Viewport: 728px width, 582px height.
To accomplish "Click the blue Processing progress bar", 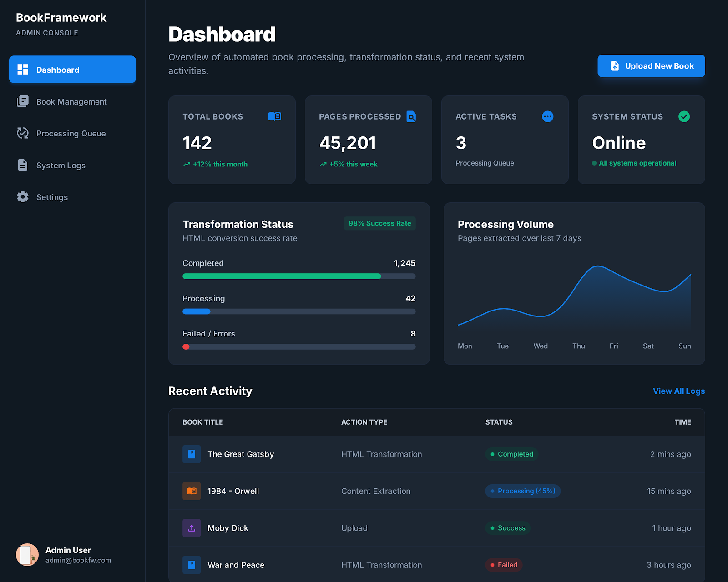I will point(197,311).
